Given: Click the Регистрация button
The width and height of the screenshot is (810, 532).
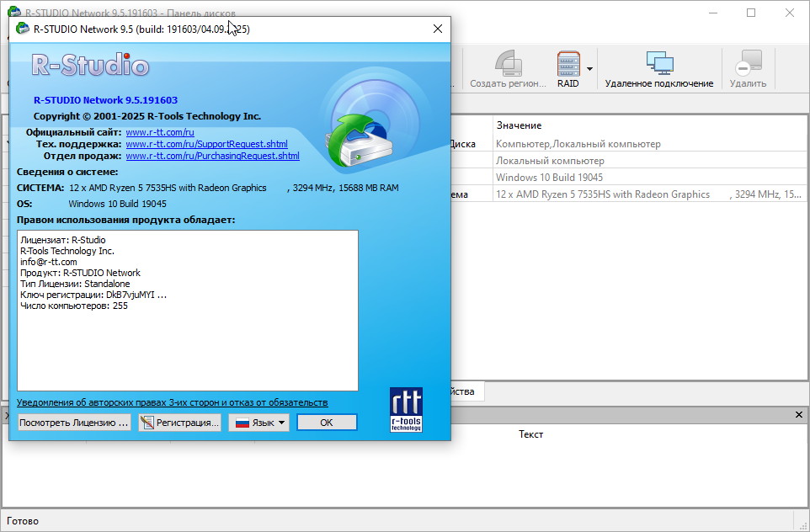Looking at the screenshot, I should (x=180, y=423).
